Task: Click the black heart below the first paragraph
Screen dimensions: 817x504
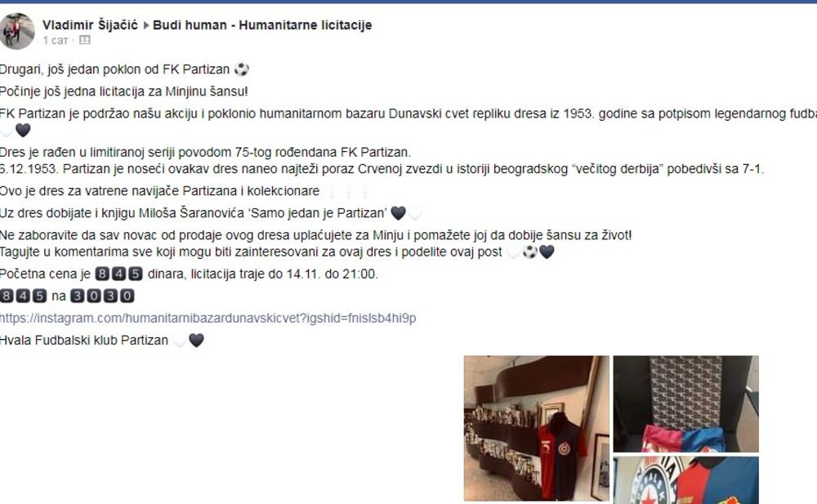Action: pos(23,130)
